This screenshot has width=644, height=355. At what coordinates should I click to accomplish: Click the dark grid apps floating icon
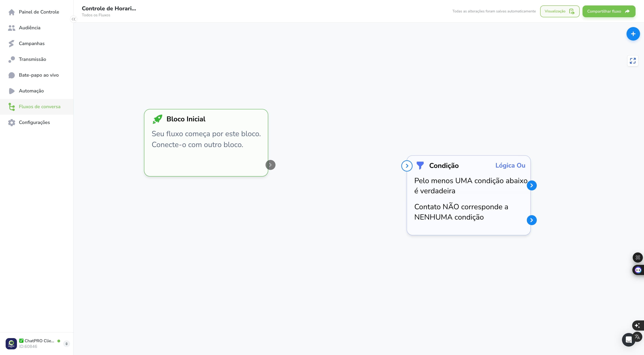pos(638,257)
